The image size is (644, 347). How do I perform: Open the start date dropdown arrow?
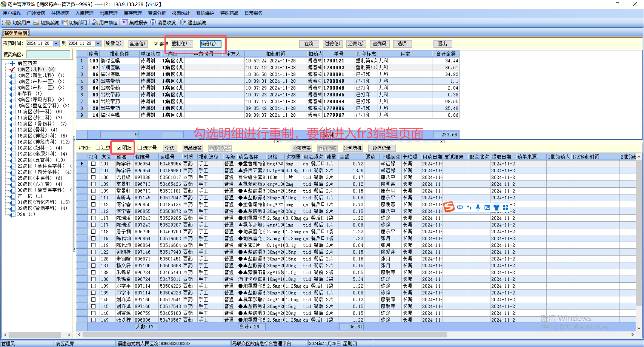coord(56,44)
